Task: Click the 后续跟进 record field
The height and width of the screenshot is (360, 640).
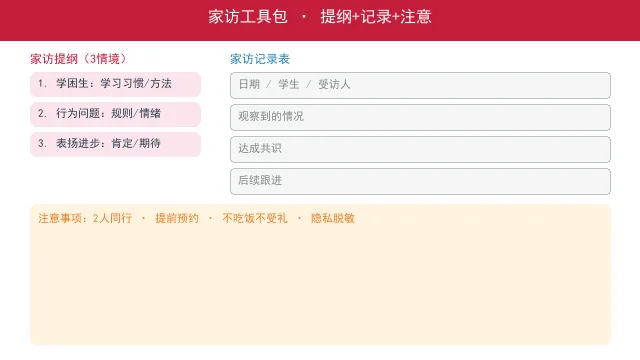Action: click(x=420, y=181)
